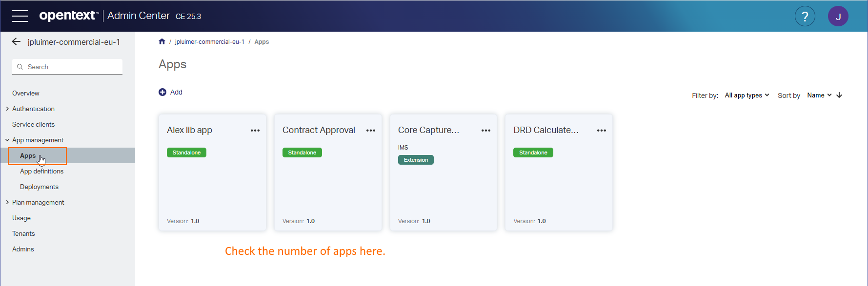Screen dimensions: 868x286
Task: Open Contract Approval more options menu
Action: (x=371, y=131)
